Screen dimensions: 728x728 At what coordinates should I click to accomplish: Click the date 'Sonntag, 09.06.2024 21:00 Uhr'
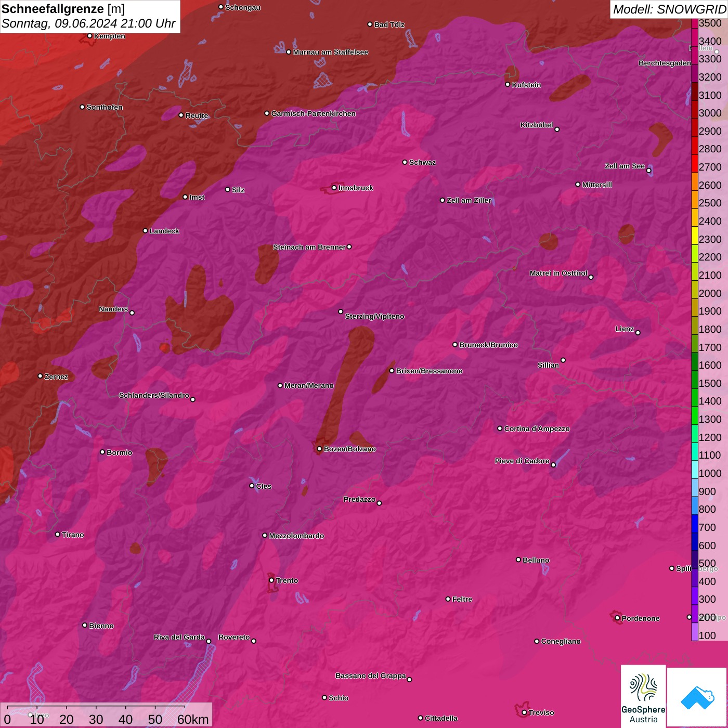(88, 23)
